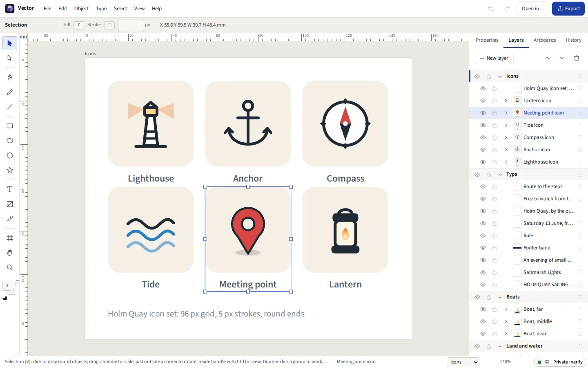
Task: Select the Direct selection (white arrow) tool
Action: [10, 58]
